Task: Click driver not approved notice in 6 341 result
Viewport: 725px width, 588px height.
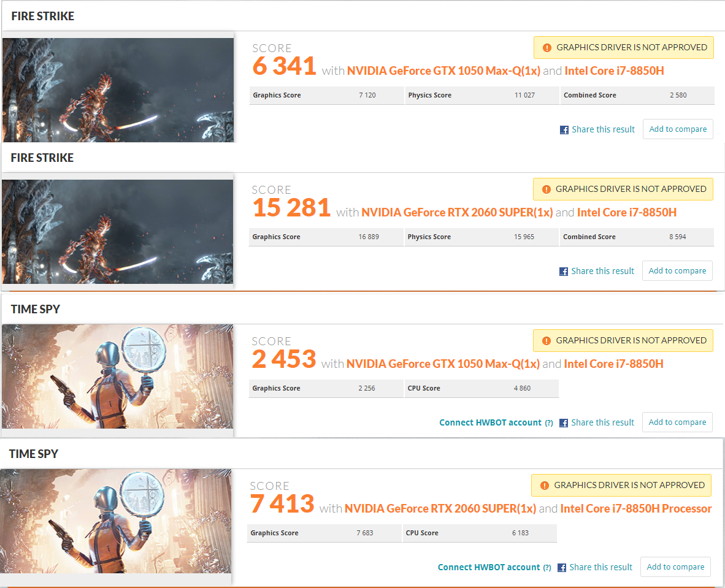Action: (x=624, y=48)
